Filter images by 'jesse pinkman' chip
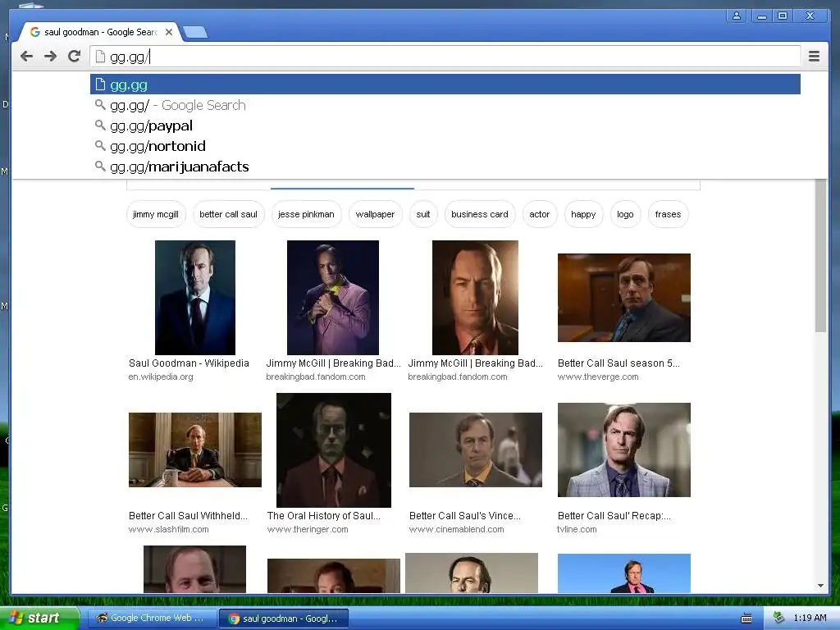Screen dimensions: 840x630 tap(306, 214)
